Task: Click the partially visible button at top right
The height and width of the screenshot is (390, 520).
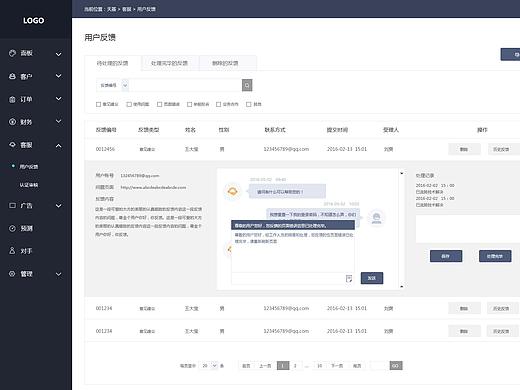Action: pyautogui.click(x=510, y=55)
